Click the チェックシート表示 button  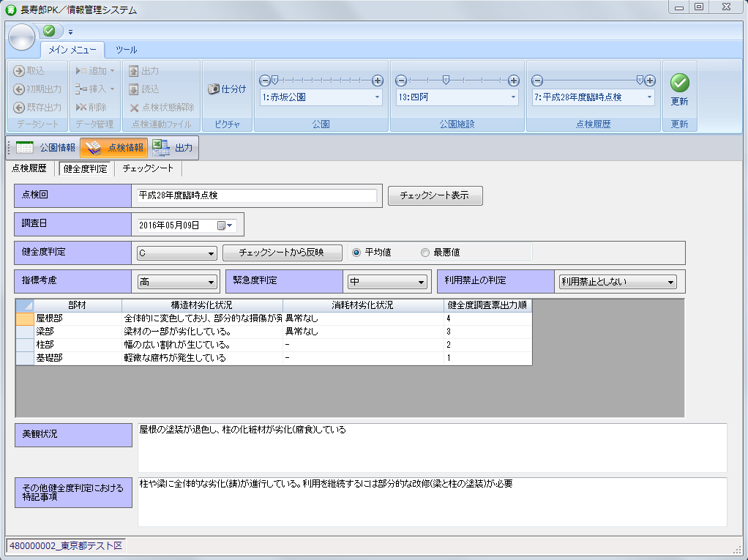point(435,196)
